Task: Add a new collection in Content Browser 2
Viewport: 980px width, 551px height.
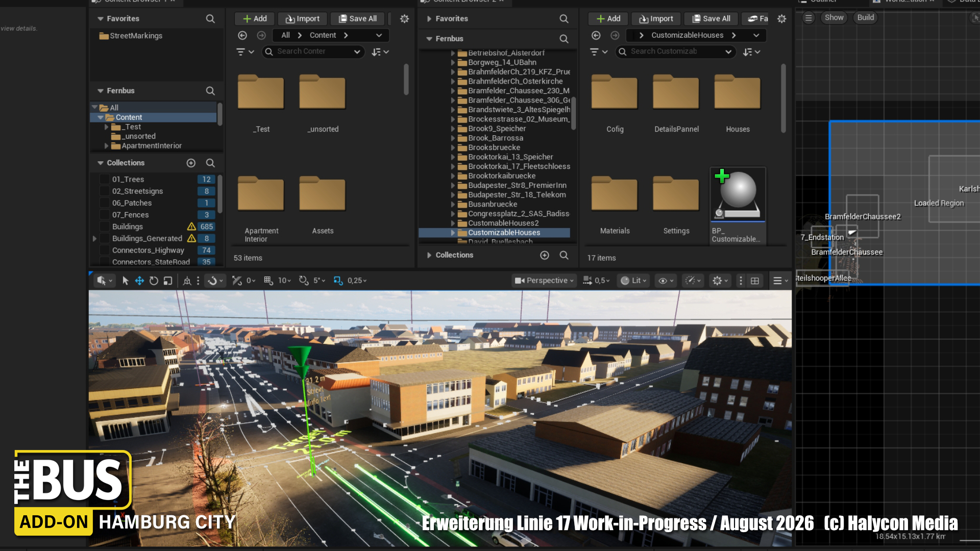Action: point(545,255)
